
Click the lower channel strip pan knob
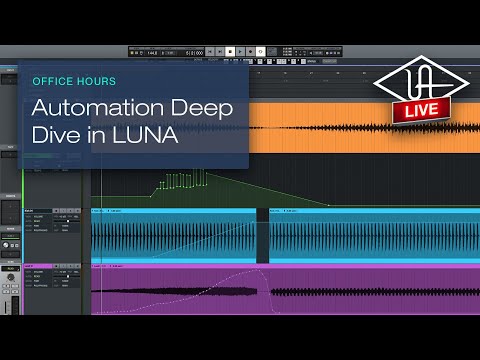pos(11,277)
